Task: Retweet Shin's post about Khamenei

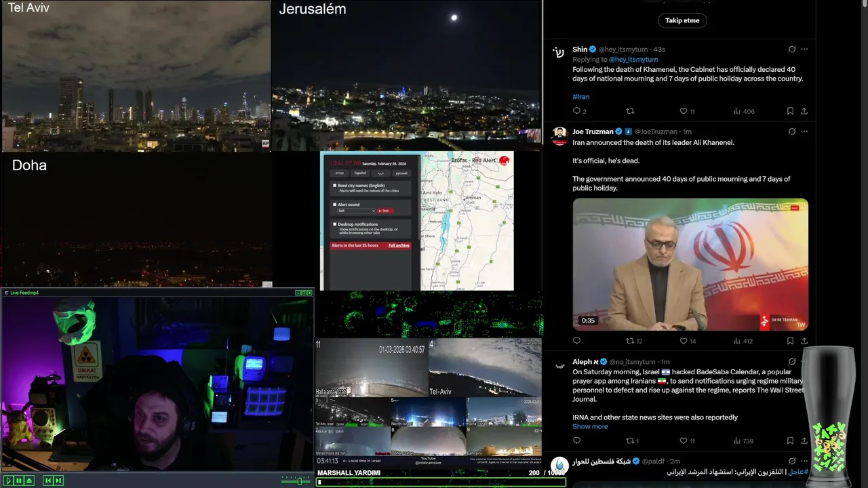Action: (x=630, y=111)
